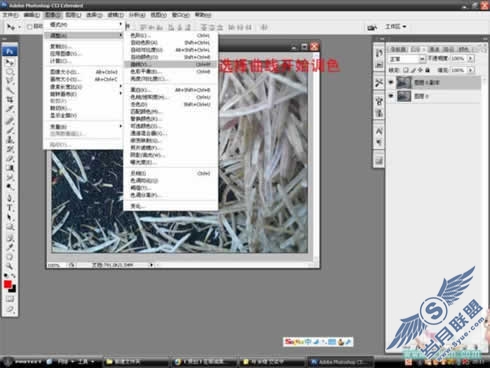Choose Color Balance (色彩平衡) in the submenu

171,71
